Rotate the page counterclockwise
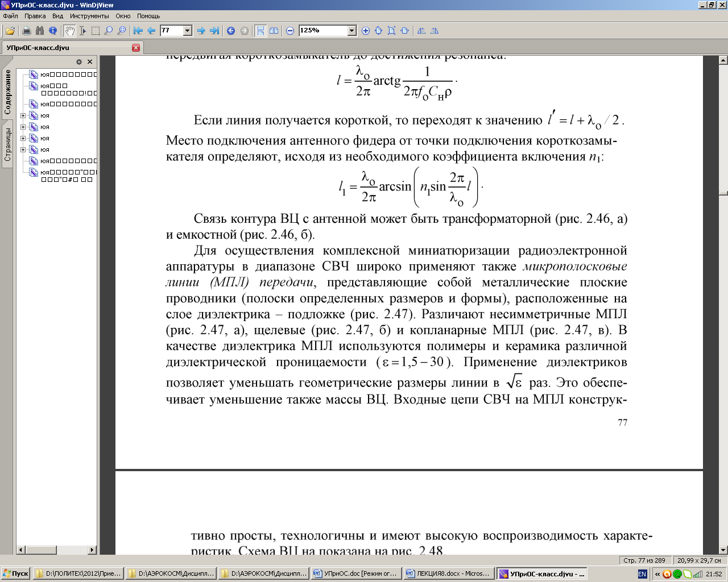Screen dimensions: 728x582 421,31
